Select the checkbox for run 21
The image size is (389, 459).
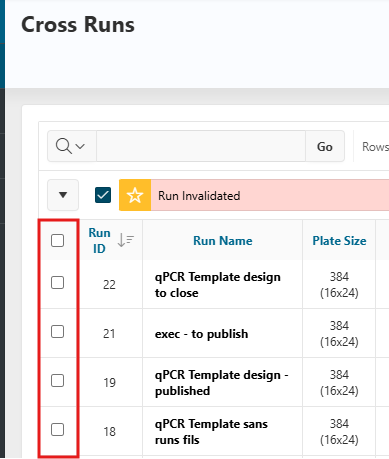point(57,332)
